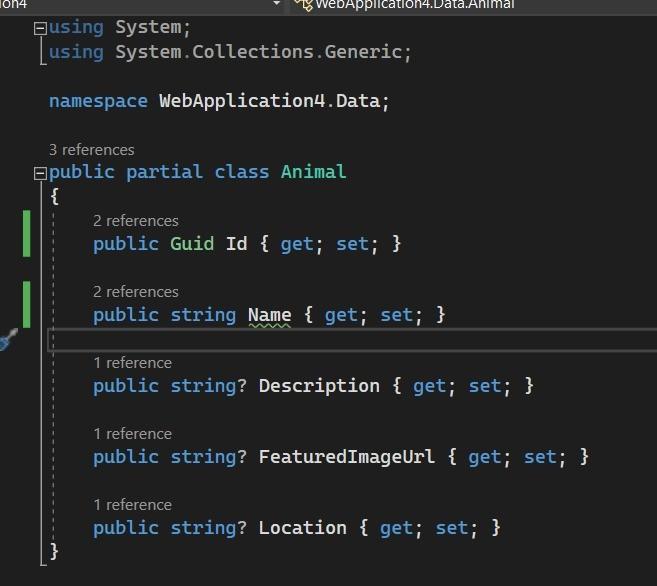Click the Name property identifier with warning squiggle

click(x=269, y=315)
